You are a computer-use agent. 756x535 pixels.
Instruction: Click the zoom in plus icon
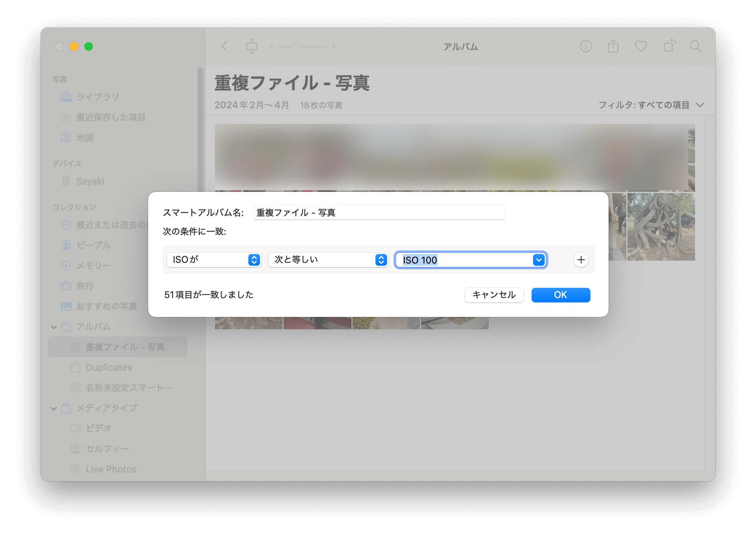pyautogui.click(x=334, y=47)
